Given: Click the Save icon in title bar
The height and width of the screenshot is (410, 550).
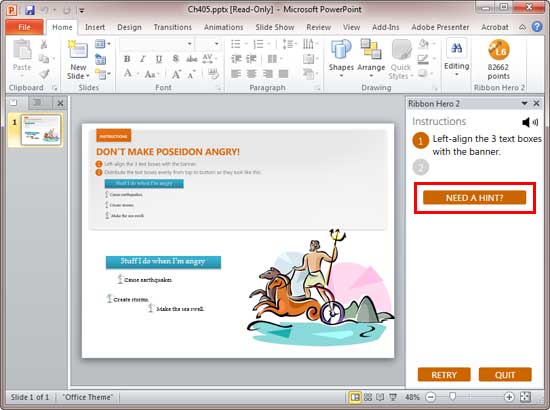Looking at the screenshot, I should pyautogui.click(x=30, y=10).
